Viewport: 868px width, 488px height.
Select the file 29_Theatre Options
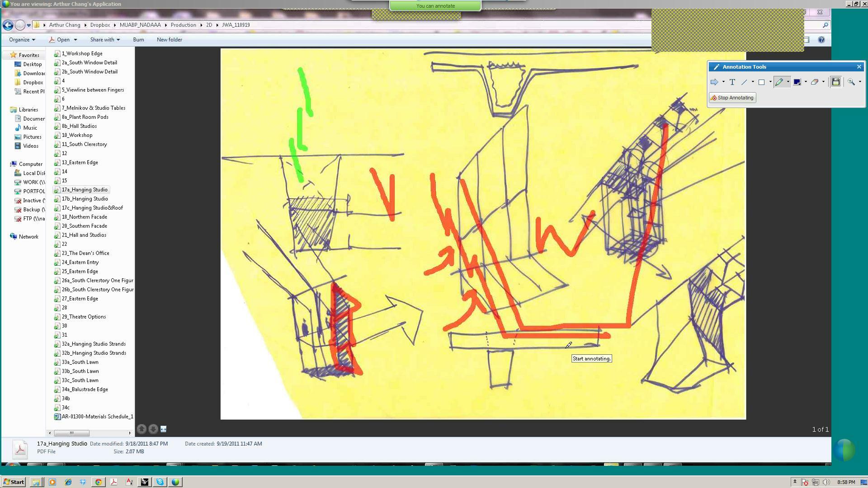coord(80,317)
